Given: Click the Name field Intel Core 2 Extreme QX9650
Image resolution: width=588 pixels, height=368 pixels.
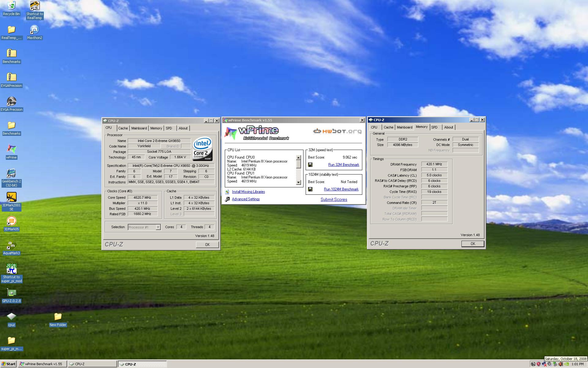Looking at the screenshot, I should click(x=159, y=141).
